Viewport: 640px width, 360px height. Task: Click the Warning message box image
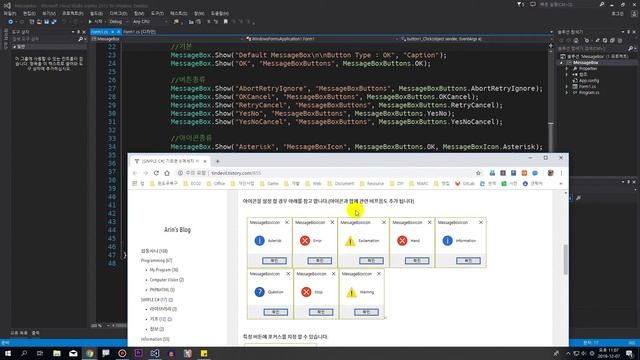362,294
